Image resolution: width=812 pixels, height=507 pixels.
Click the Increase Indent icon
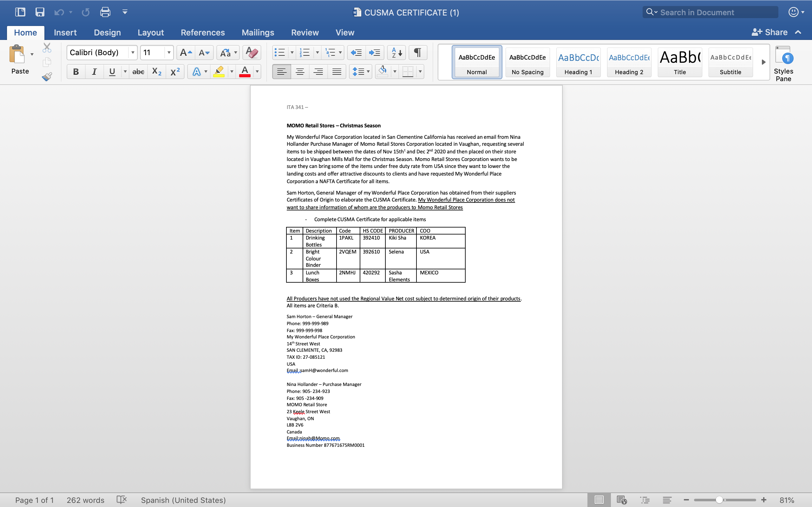(x=374, y=53)
